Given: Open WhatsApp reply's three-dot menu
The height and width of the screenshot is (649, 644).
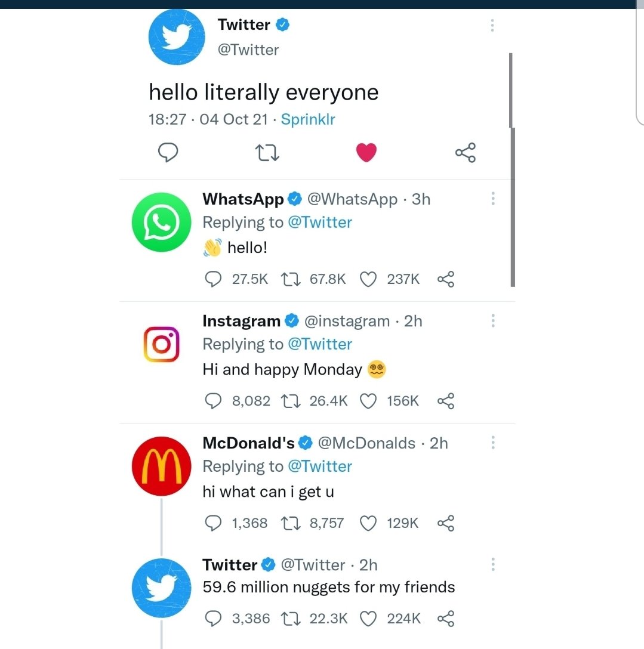Looking at the screenshot, I should pyautogui.click(x=492, y=199).
